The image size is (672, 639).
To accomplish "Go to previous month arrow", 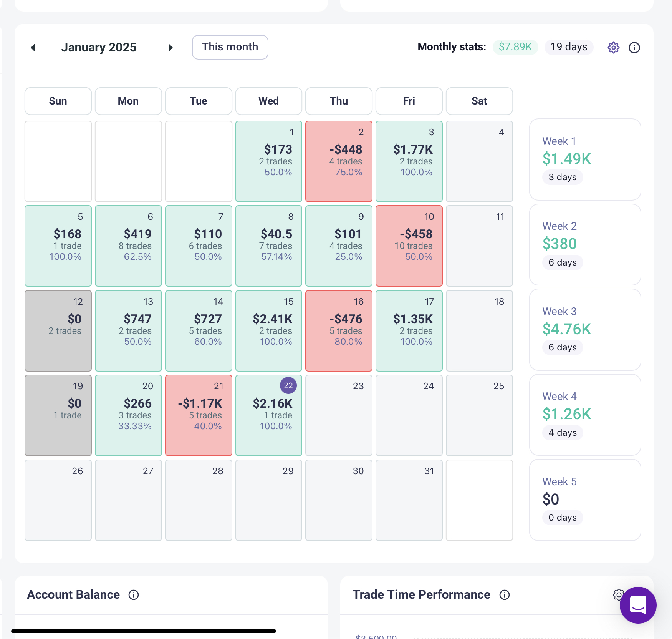I will [x=33, y=48].
